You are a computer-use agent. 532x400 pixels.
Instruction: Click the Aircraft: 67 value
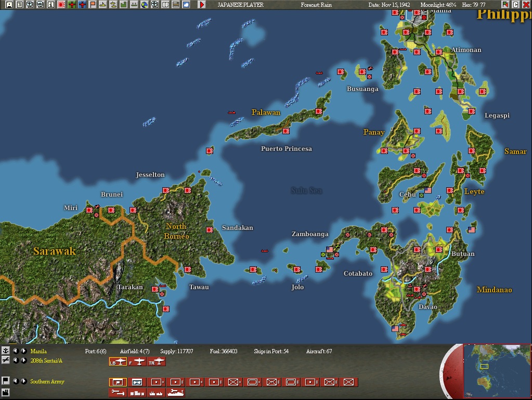click(x=319, y=351)
